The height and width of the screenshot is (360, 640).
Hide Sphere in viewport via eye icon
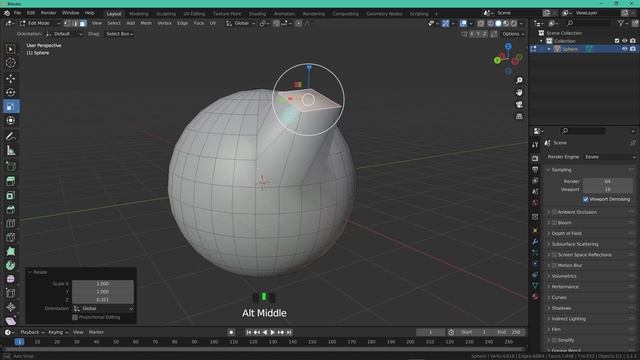pyautogui.click(x=624, y=49)
